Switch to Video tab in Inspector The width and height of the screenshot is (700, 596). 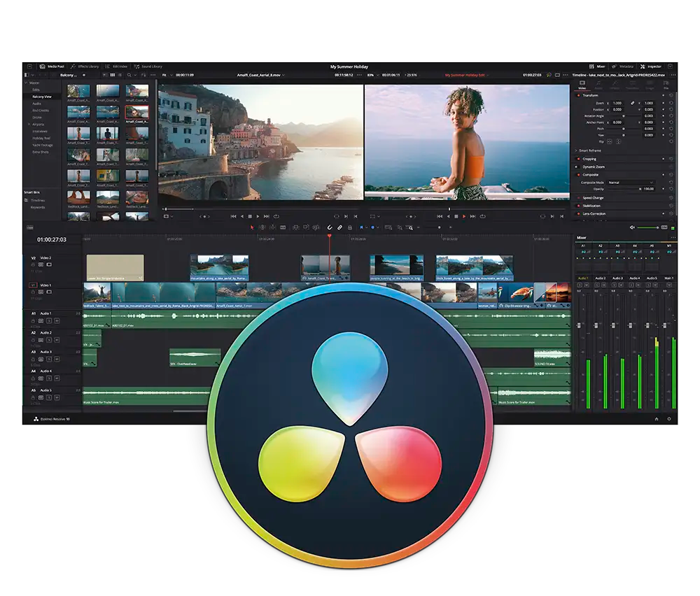[x=582, y=87]
